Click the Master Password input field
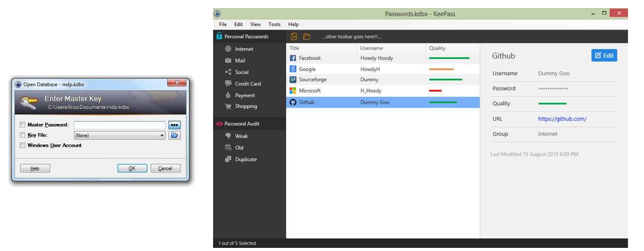 [119, 125]
